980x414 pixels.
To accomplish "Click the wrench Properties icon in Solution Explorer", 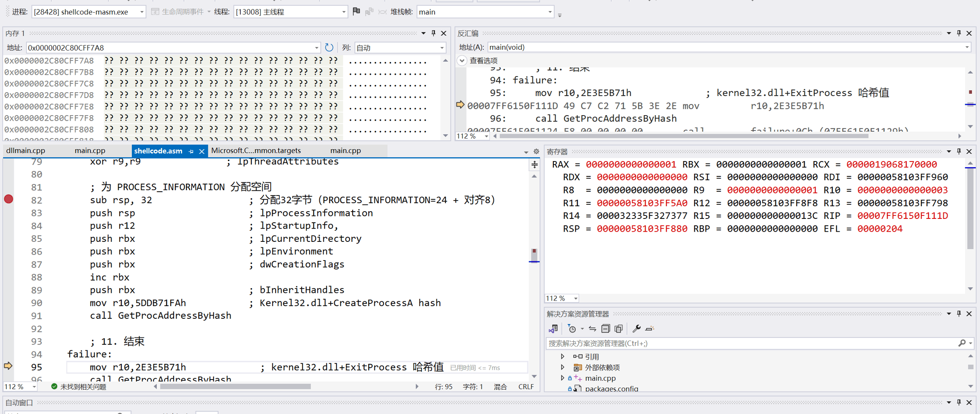I will tap(636, 329).
